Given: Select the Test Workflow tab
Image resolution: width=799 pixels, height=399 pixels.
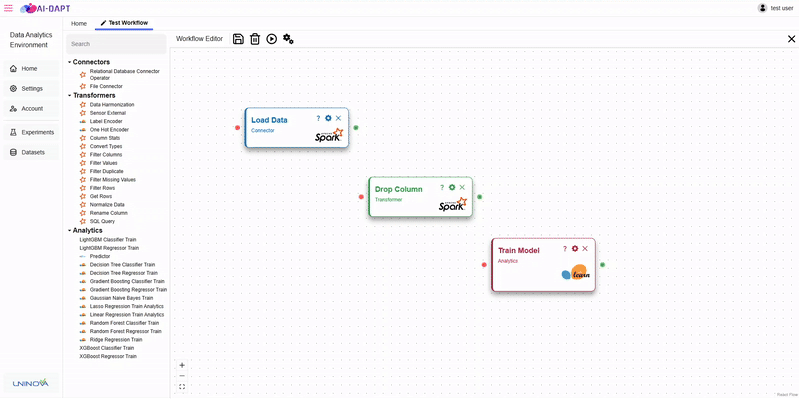Looking at the screenshot, I should pos(124,23).
